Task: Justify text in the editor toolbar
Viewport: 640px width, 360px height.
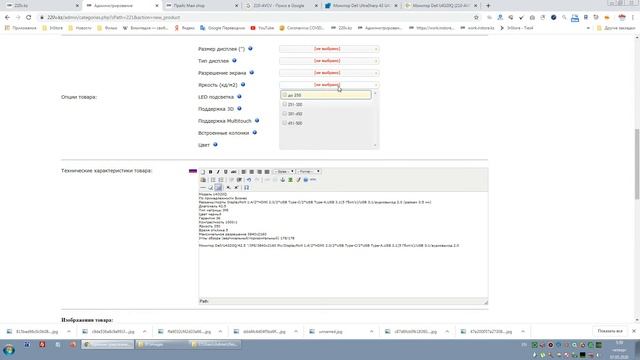Action: [x=267, y=172]
